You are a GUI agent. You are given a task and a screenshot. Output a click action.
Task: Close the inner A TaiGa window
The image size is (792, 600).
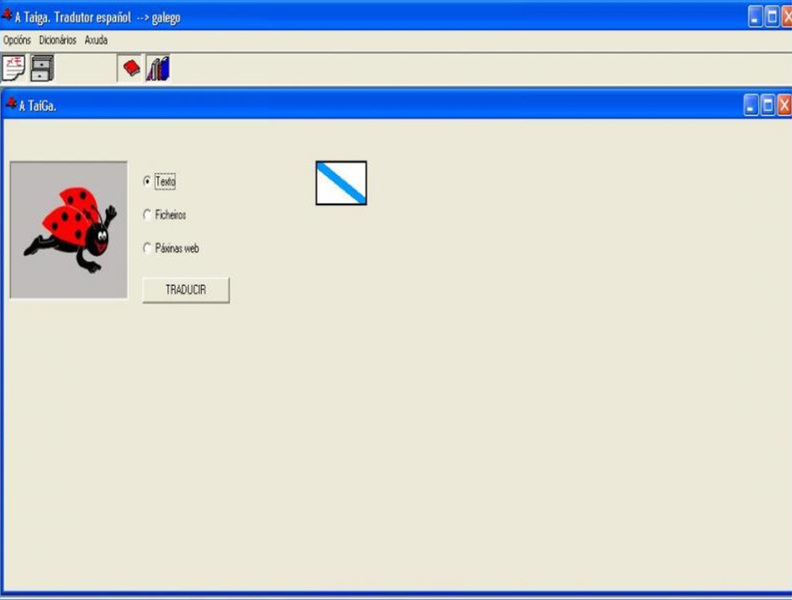click(x=784, y=106)
